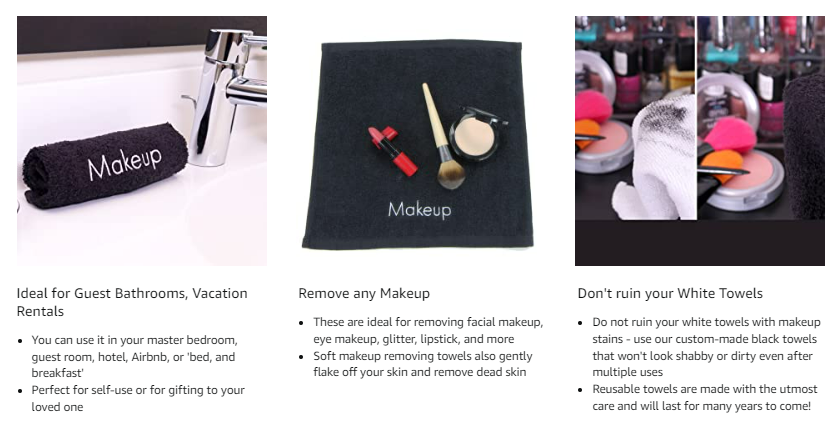The height and width of the screenshot is (426, 836).
Task: Select the 'Ideal for Guest Bathrooms, Vacation Rentals' heading
Action: [132, 302]
